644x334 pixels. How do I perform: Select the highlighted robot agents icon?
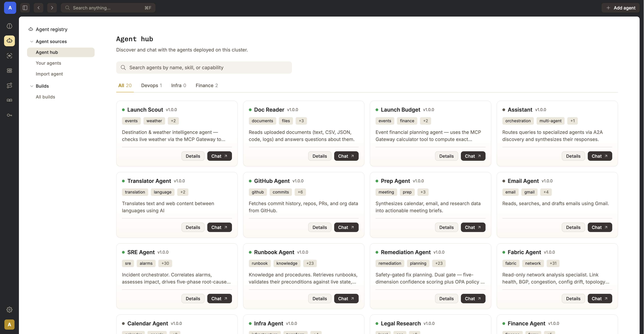[x=9, y=41]
